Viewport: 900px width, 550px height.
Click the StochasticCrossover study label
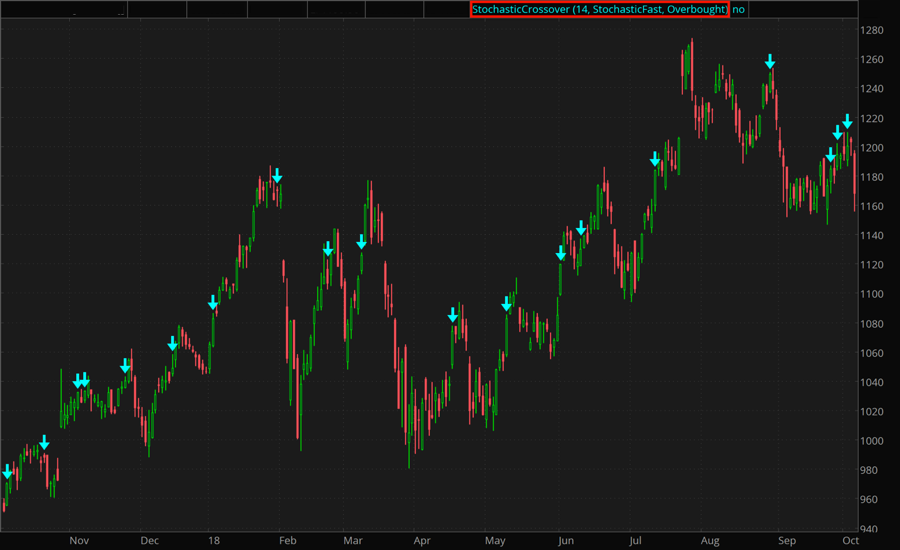[599, 9]
